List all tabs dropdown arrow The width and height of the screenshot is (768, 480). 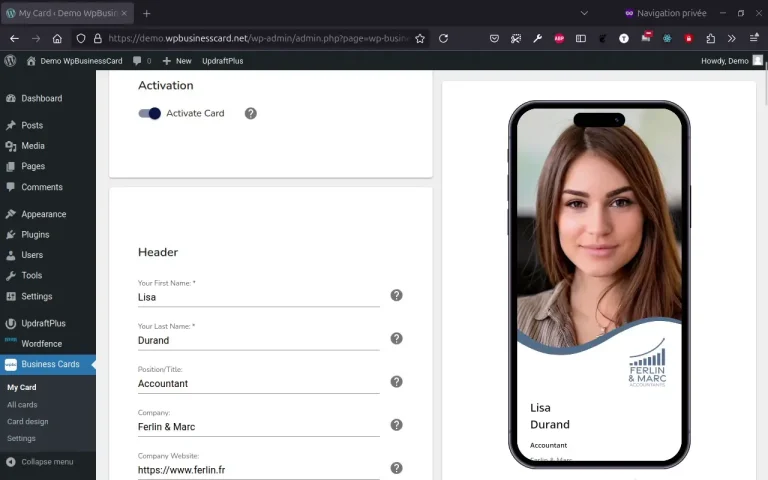point(584,13)
